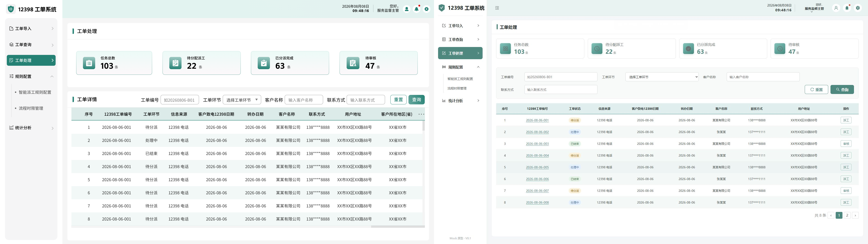Screen dimensions: 868x244
Task: Expand the 工单查询 chevron in right sidebar
Action: (x=478, y=40)
